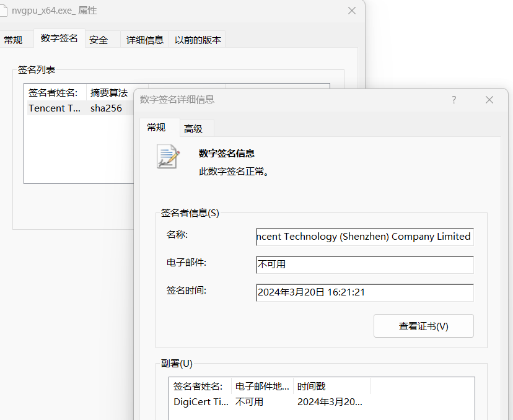Image resolution: width=513 pixels, height=420 pixels.
Task: Switch to the 详细信息 tab
Action: click(x=144, y=39)
